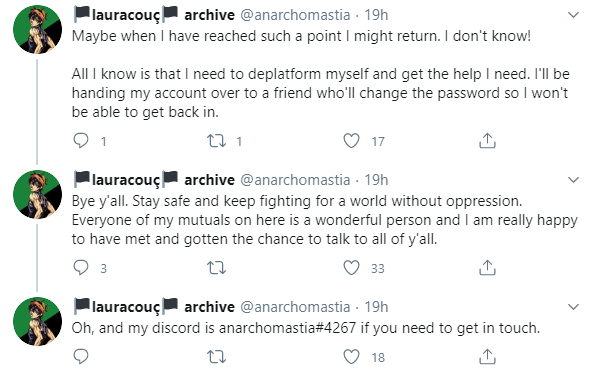The height and width of the screenshot is (376, 595).
Task: Reply to the 'deplatform myself' tweet
Action: pyautogui.click(x=81, y=141)
